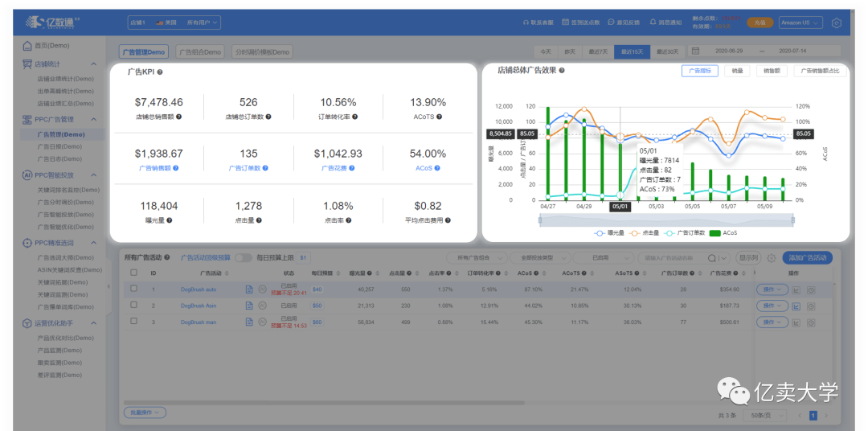Click document icon in DogBrush auto row

[x=249, y=289]
